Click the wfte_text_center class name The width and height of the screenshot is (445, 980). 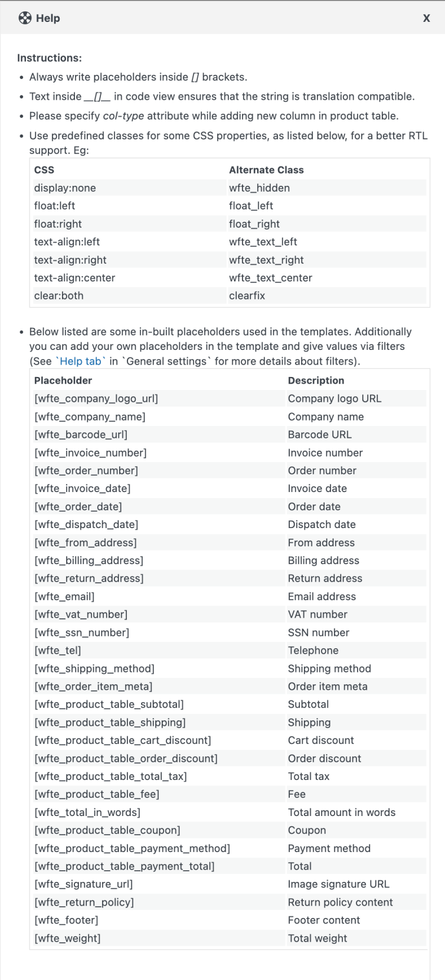(270, 278)
